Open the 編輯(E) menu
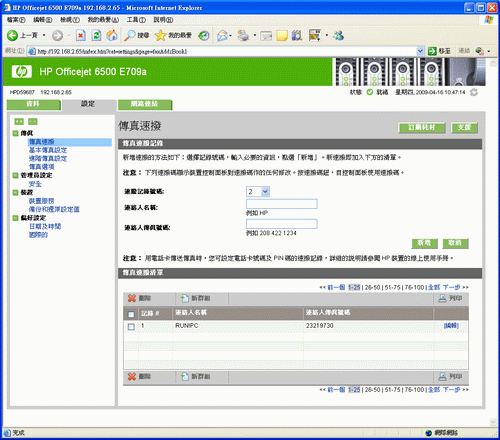 43,20
